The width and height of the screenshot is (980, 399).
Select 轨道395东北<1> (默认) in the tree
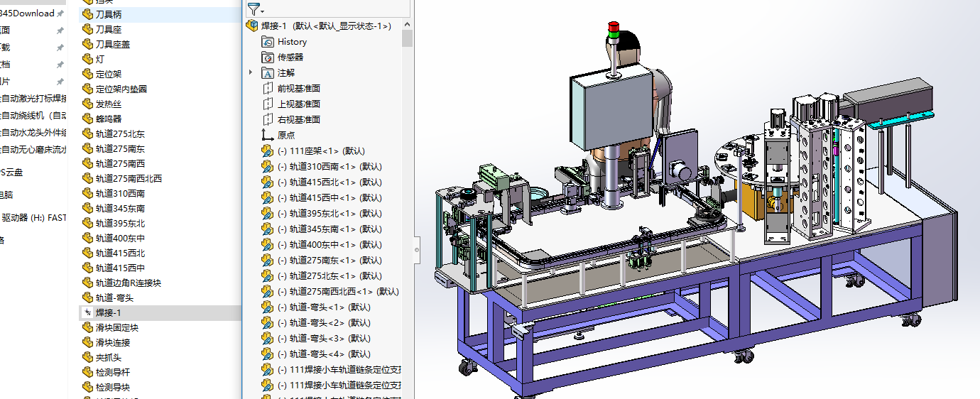pyautogui.click(x=330, y=214)
